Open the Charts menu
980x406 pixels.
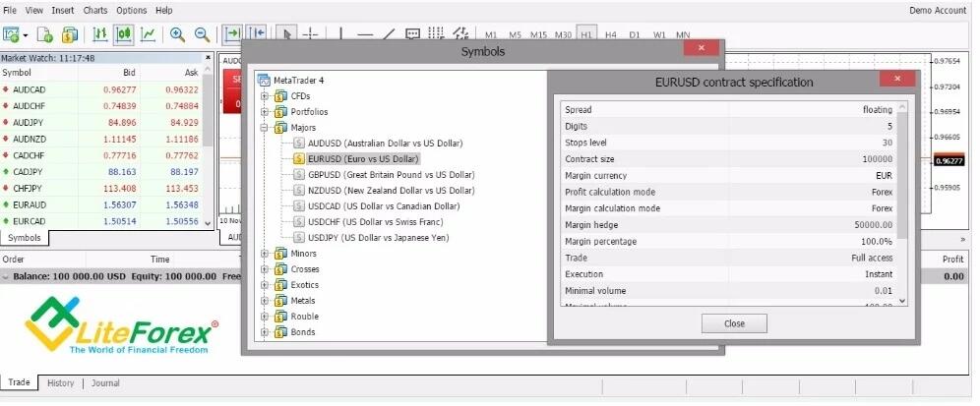click(95, 10)
